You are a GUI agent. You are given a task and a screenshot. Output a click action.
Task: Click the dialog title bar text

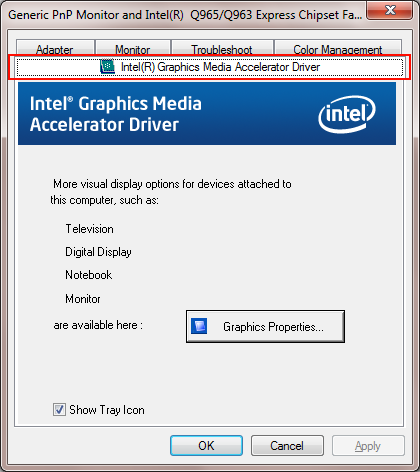click(185, 15)
